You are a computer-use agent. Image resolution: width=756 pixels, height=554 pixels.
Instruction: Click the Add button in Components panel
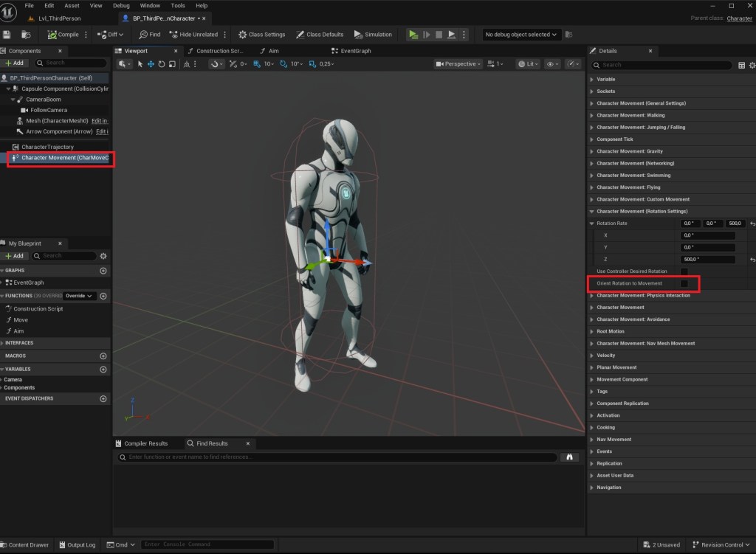14,63
